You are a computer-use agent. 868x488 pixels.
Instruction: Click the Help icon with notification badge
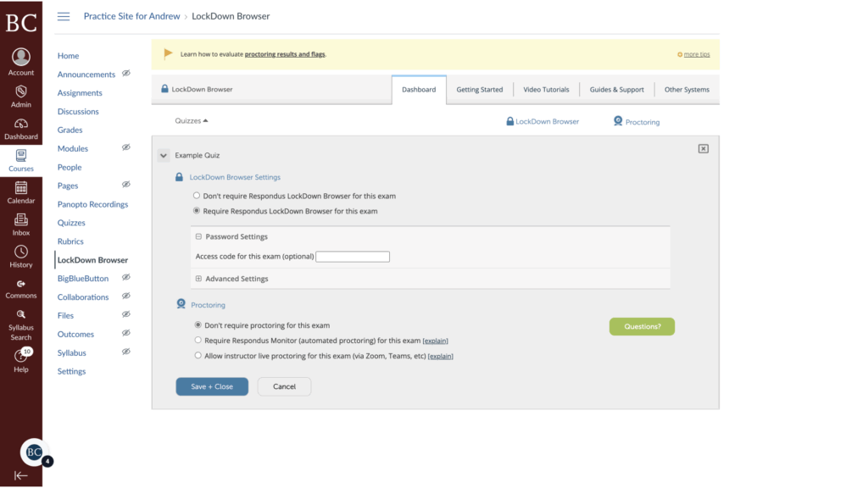(20, 356)
